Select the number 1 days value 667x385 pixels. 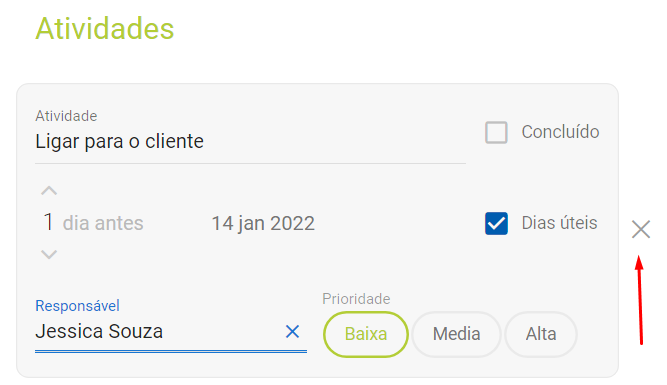48,222
